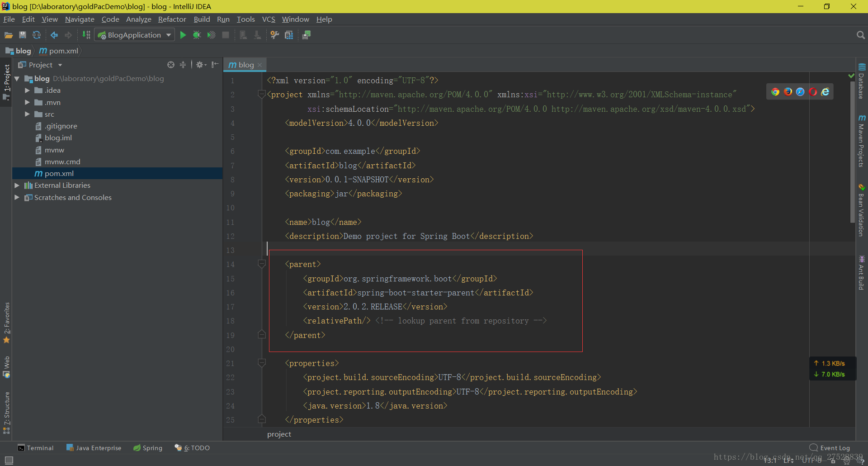Select pom.xml in the project tree
The width and height of the screenshot is (868, 466).
click(x=117, y=174)
